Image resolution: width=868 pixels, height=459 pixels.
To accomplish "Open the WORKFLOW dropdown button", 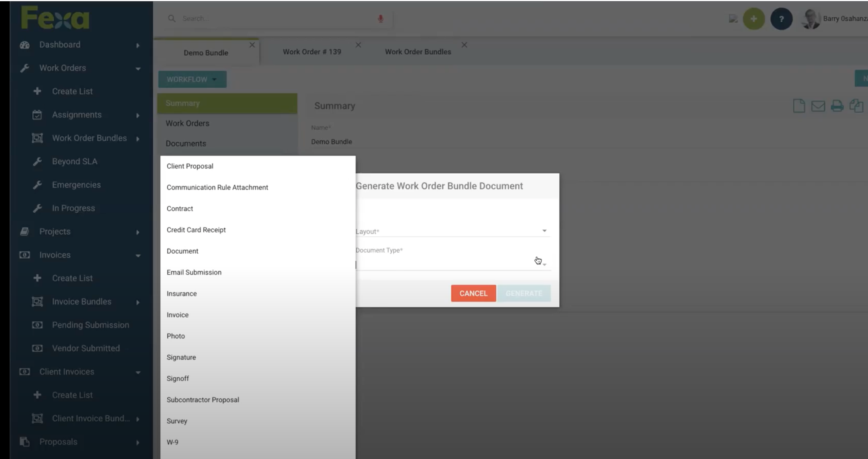I will point(192,79).
